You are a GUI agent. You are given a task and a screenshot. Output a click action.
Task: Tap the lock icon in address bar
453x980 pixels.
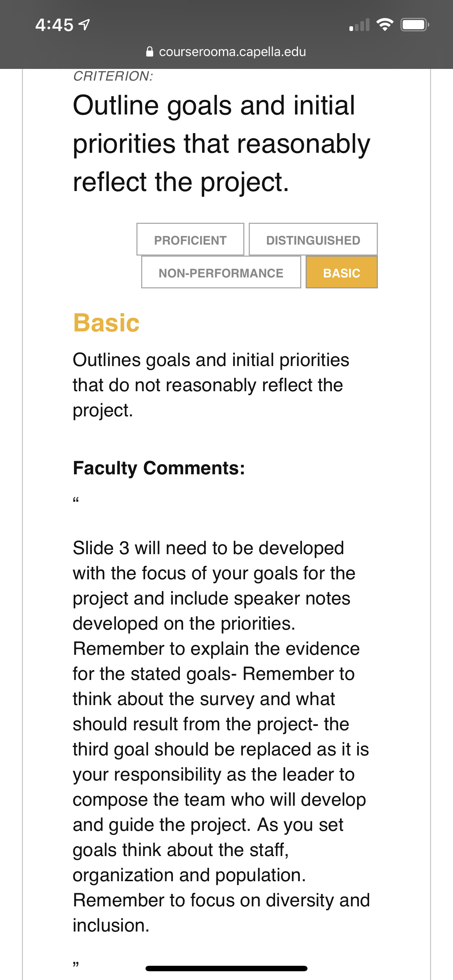pos(150,51)
